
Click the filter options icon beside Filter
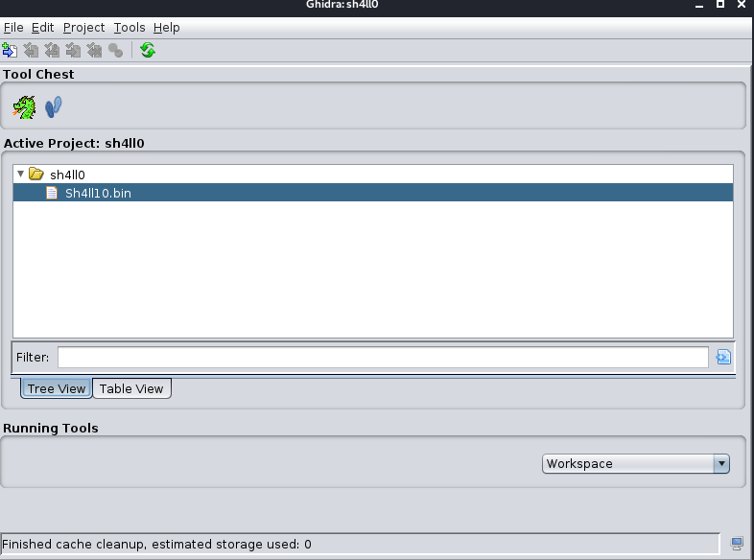723,357
